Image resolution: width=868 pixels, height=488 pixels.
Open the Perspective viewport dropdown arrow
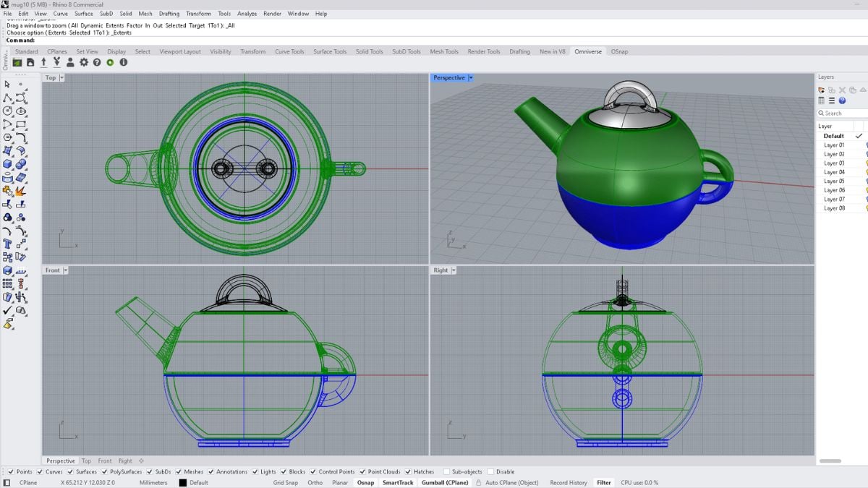click(470, 78)
